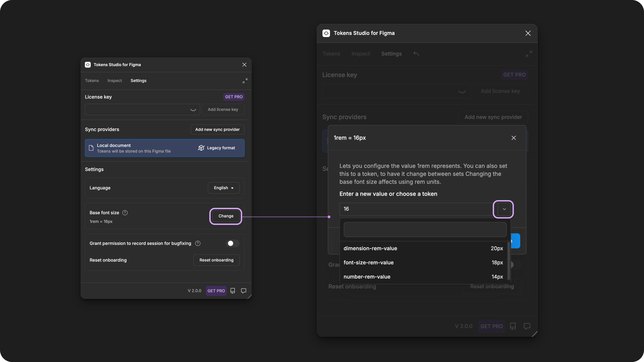Open the English language dropdown
644x362 pixels.
click(224, 188)
